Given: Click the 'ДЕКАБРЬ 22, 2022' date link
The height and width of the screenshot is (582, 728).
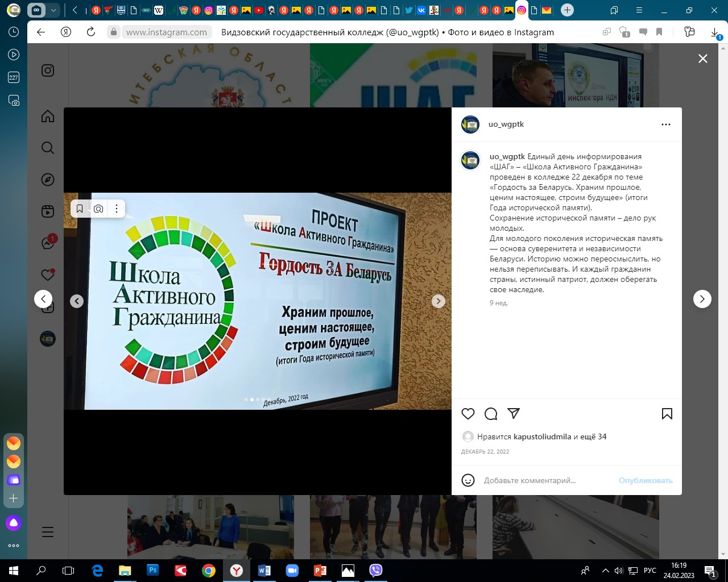Looking at the screenshot, I should coord(485,451).
